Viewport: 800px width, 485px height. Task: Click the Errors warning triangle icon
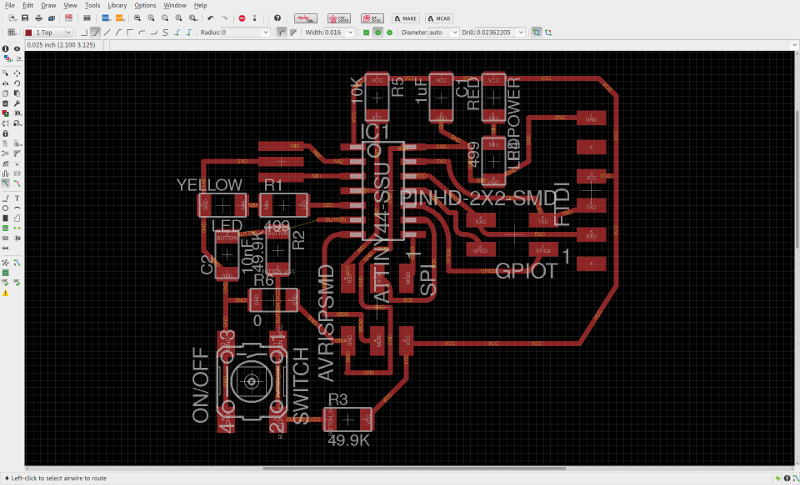pyautogui.click(x=6, y=293)
